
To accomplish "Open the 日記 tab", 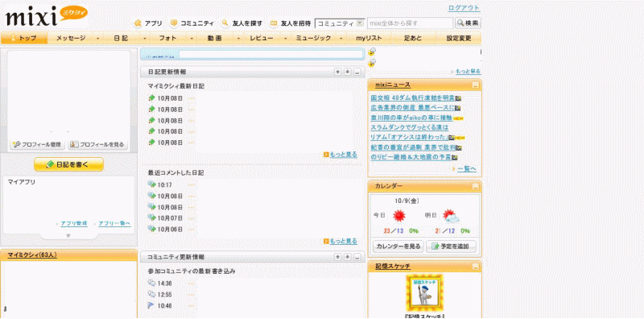I will 120,38.
